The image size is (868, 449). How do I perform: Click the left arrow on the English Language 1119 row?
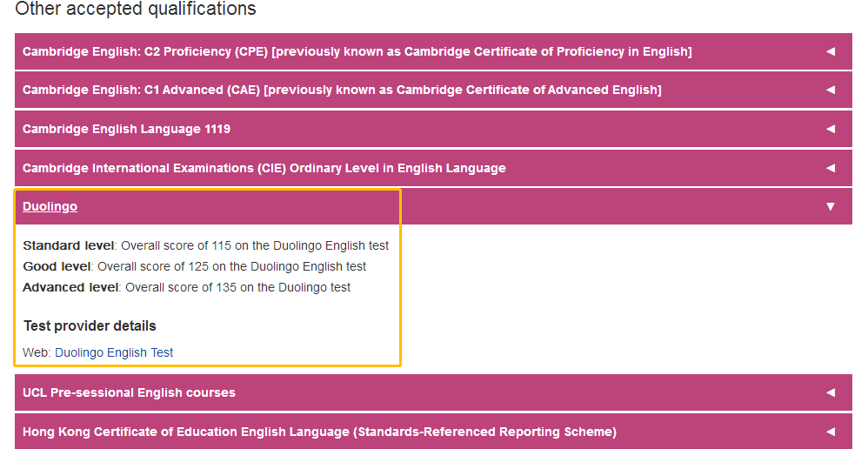pyautogui.click(x=831, y=129)
